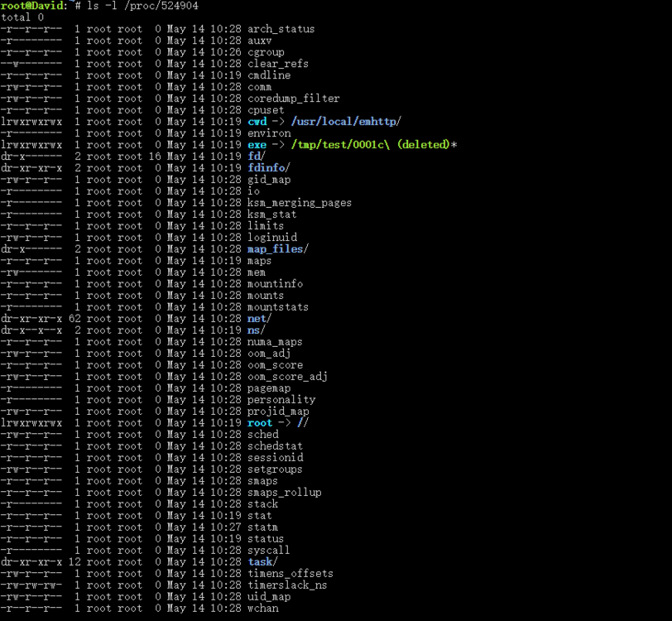Click the timerslack_ns file name
672x621 pixels.
tap(287, 585)
